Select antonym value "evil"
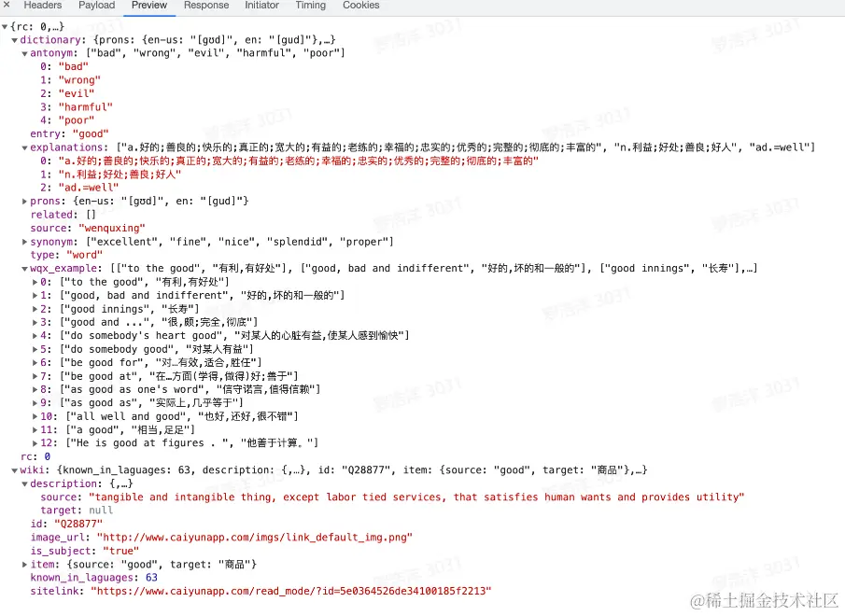This screenshot has height=616, width=845. point(76,93)
